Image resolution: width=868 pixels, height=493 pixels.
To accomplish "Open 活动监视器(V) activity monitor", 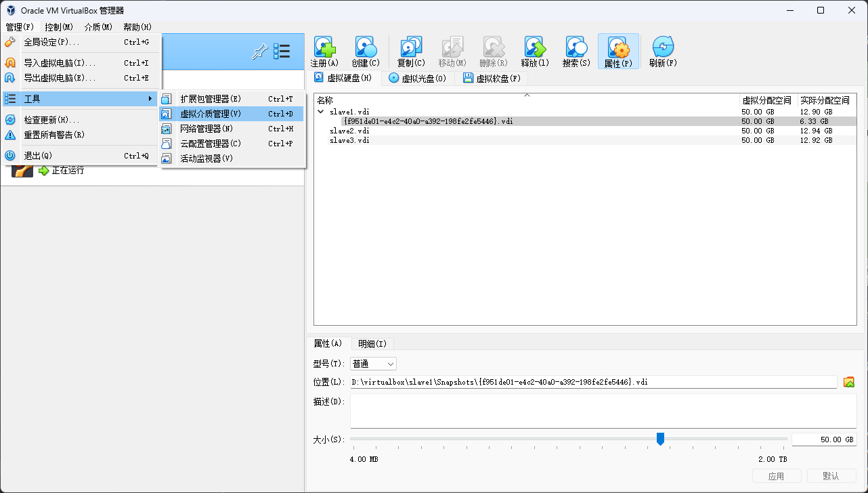I will tap(232, 158).
